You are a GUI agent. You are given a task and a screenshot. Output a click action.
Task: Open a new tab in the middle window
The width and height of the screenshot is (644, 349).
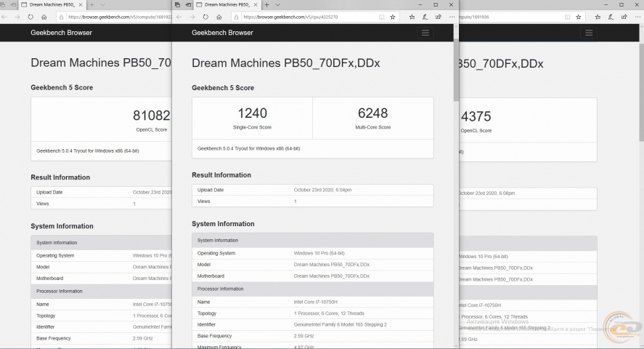click(x=267, y=5)
